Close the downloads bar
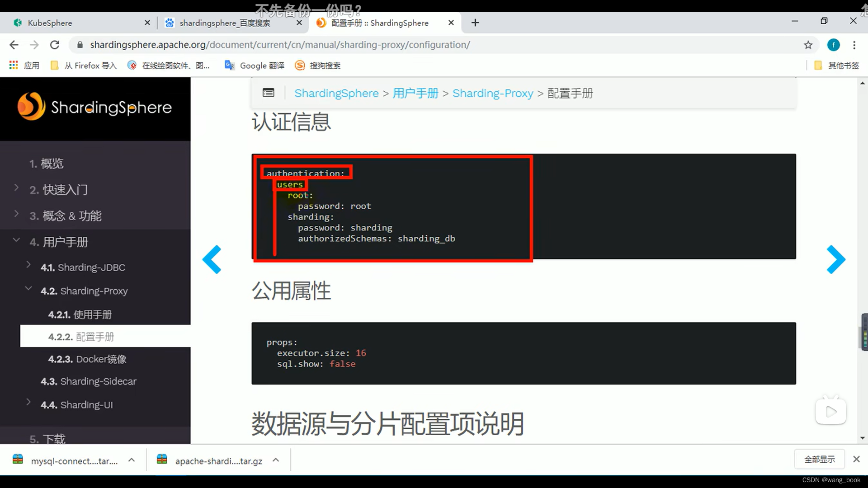Viewport: 868px width, 488px height. 856,459
